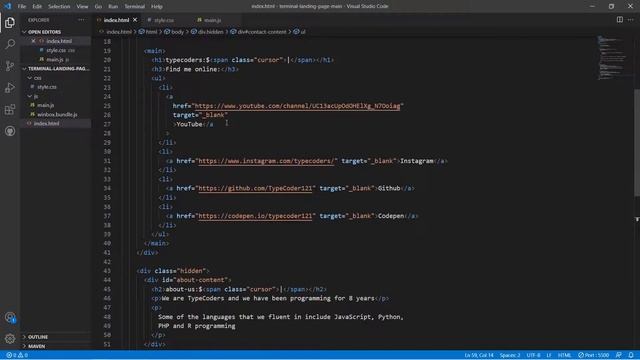
Task: Click UTF-8 encoding in status bar
Action: click(533, 355)
